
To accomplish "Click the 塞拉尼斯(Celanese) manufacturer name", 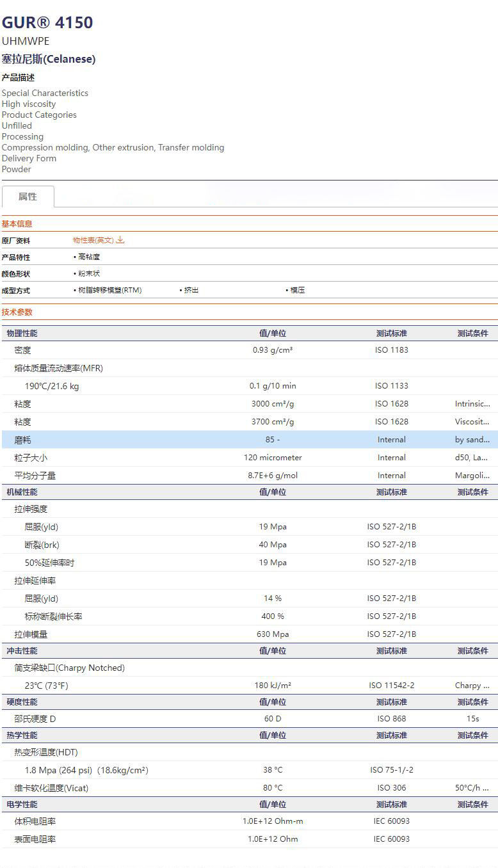I will [x=49, y=59].
